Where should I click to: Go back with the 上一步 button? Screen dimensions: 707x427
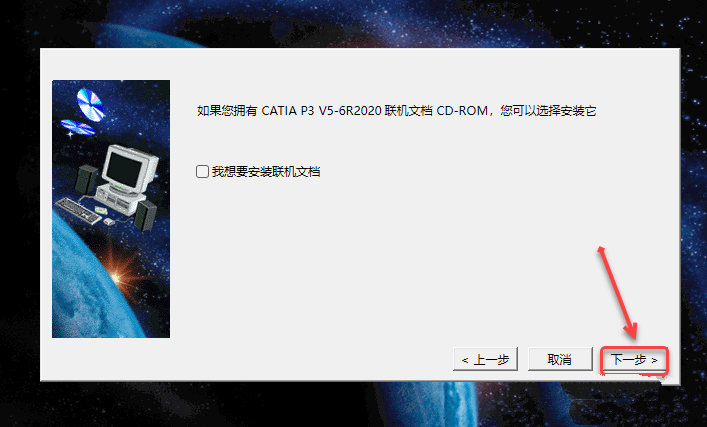tap(485, 359)
